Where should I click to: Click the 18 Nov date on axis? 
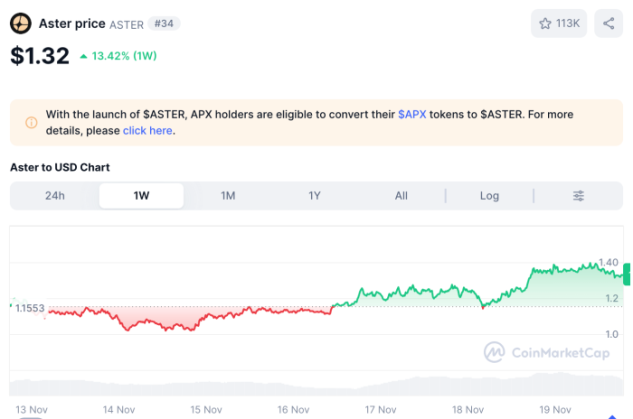pyautogui.click(x=467, y=410)
